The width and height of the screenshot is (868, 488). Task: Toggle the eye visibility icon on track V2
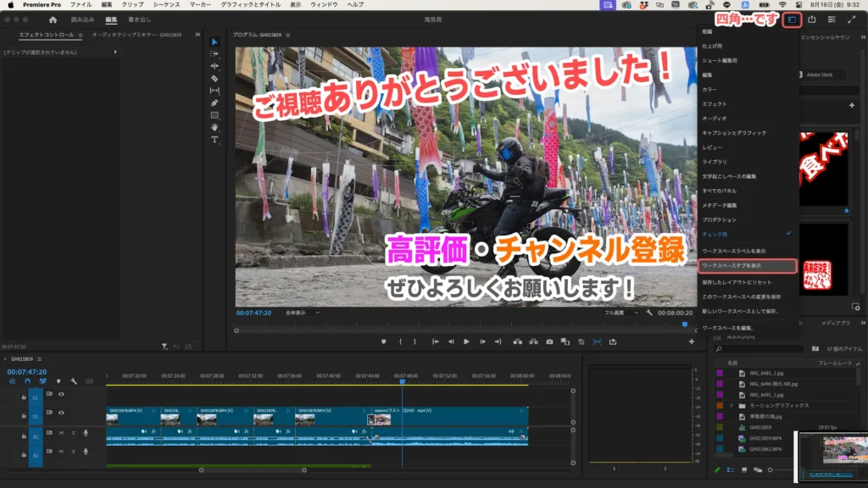[61, 394]
